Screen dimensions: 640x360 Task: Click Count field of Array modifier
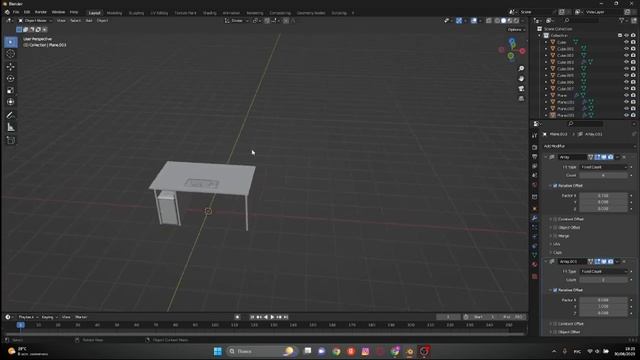coord(603,176)
